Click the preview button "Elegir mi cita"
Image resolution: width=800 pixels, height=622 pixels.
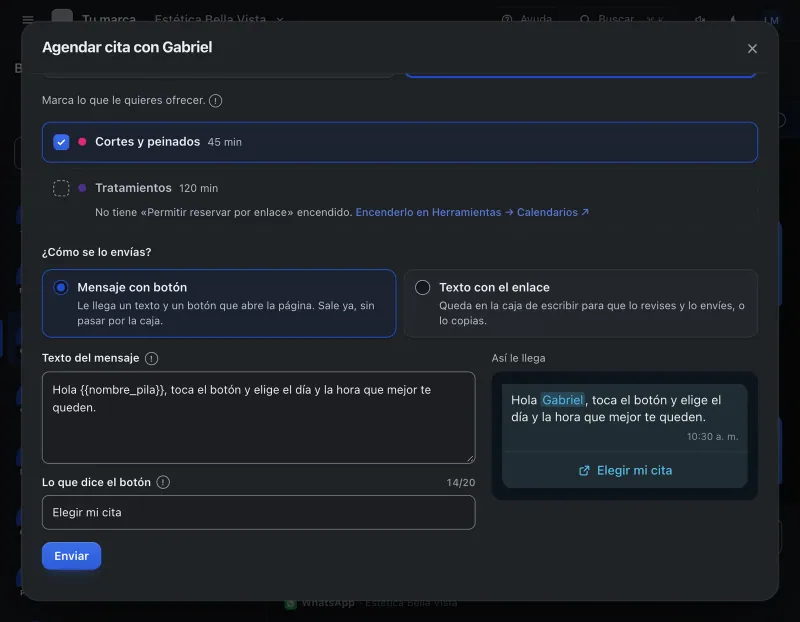tap(625, 470)
